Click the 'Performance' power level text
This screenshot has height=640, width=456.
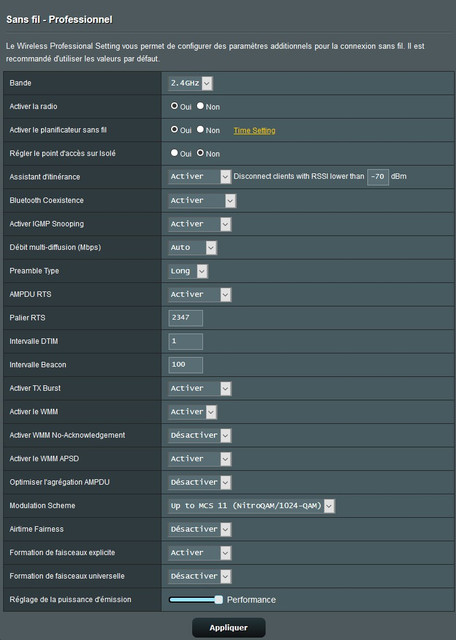251,600
